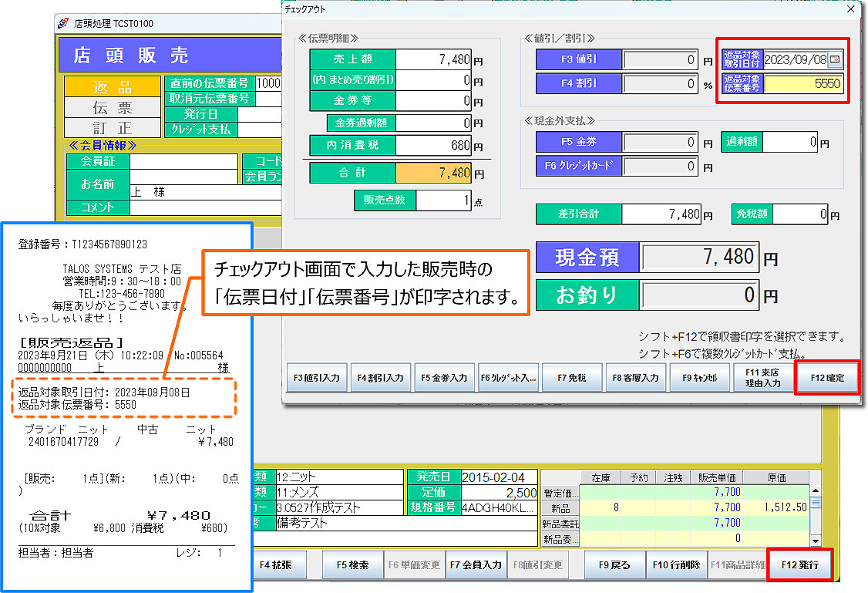Open F3 値引入力 in checkout
The image size is (868, 593).
pos(317,378)
